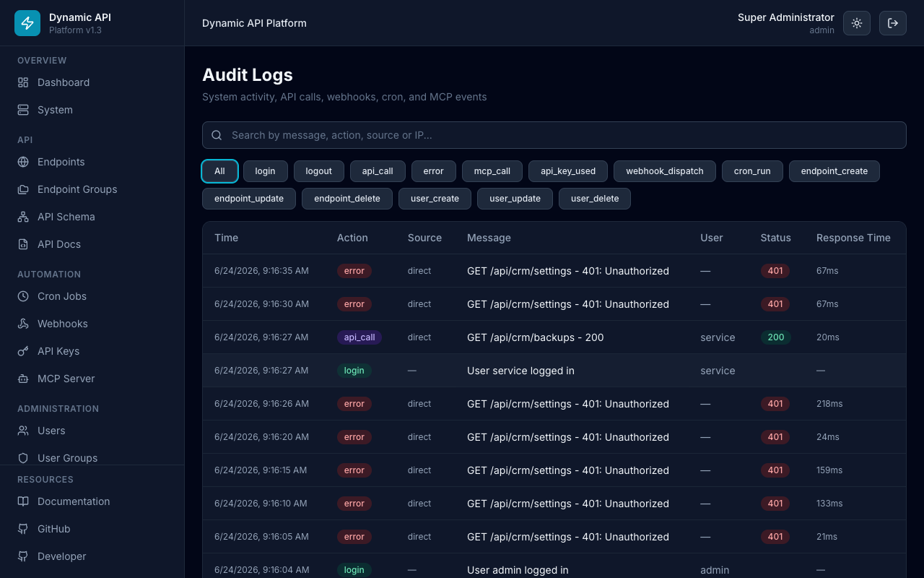Click the 133ms response time value
The width and height of the screenshot is (924, 578).
pyautogui.click(x=829, y=504)
